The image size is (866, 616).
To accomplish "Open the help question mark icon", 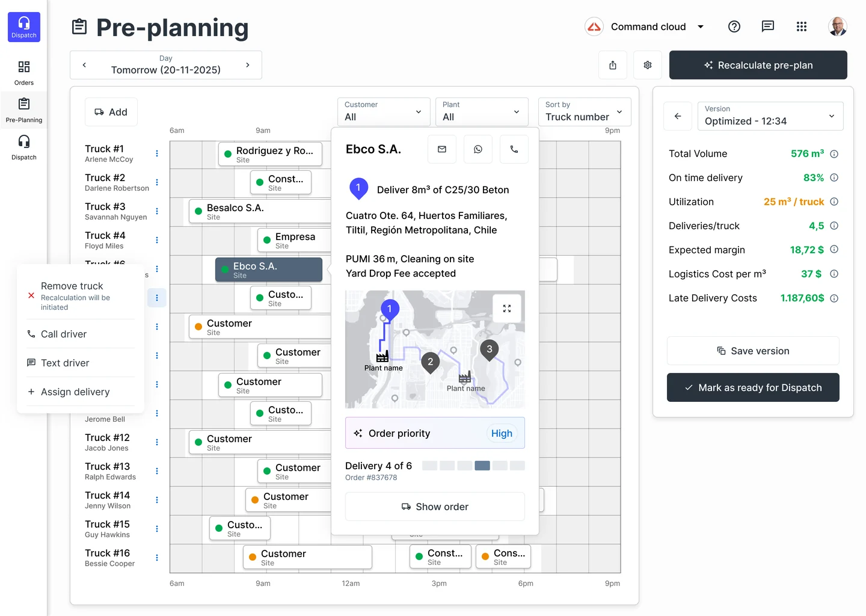I will click(x=734, y=26).
